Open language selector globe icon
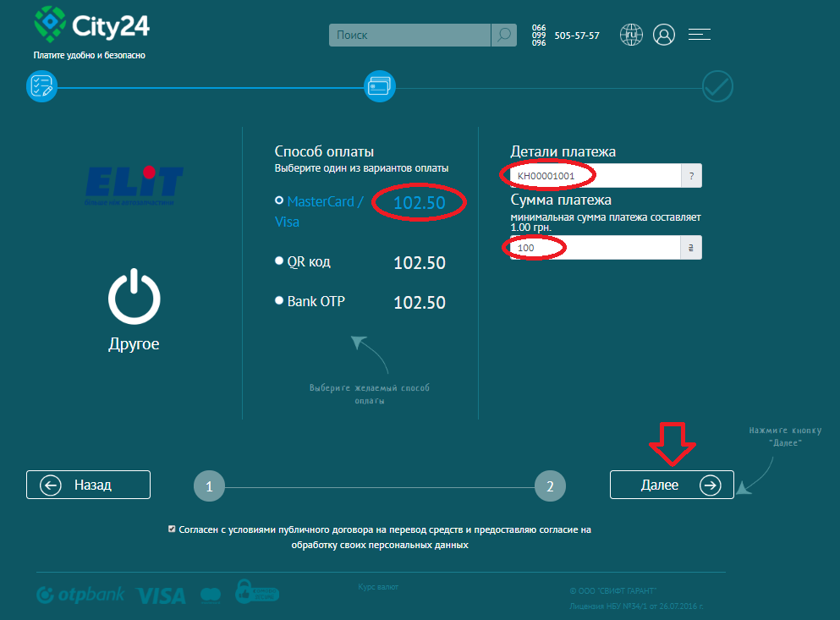840x620 pixels. point(631,35)
